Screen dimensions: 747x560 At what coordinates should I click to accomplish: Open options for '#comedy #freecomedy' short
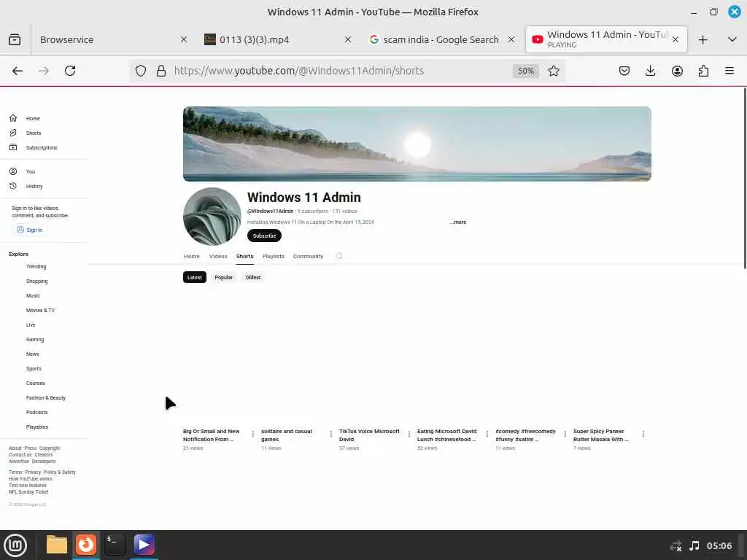click(x=565, y=434)
